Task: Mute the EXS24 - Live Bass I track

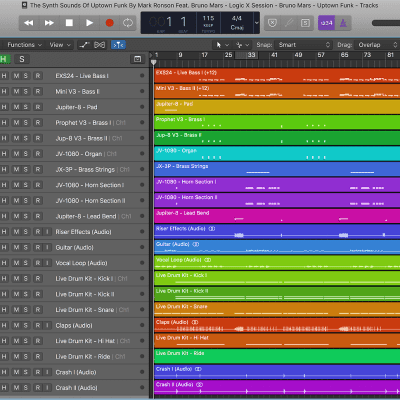Action: coord(16,76)
